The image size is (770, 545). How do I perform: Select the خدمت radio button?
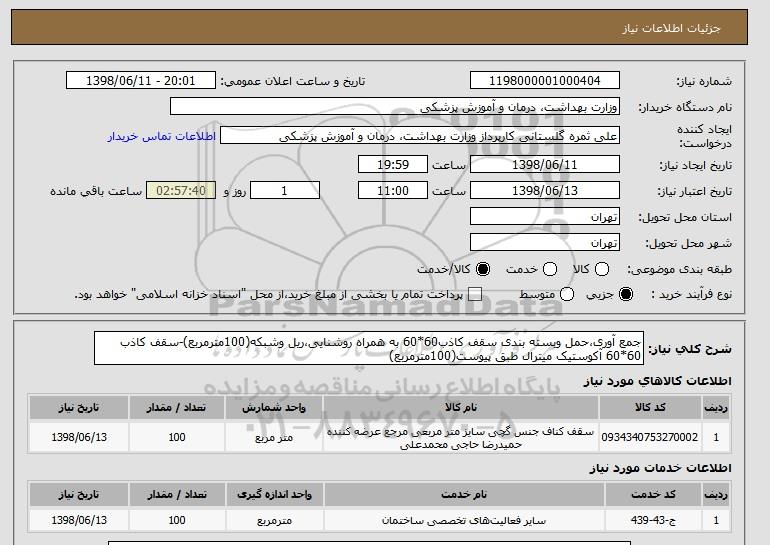coord(550,269)
